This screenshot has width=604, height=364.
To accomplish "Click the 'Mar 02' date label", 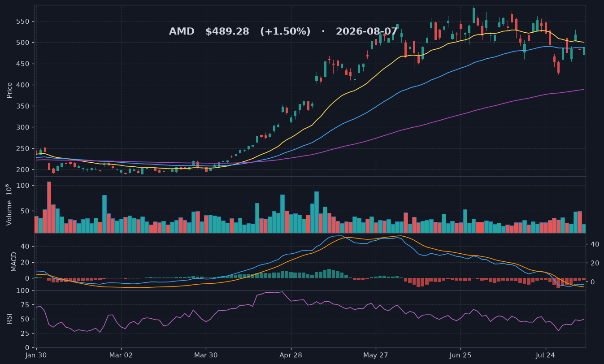I will (x=121, y=356).
